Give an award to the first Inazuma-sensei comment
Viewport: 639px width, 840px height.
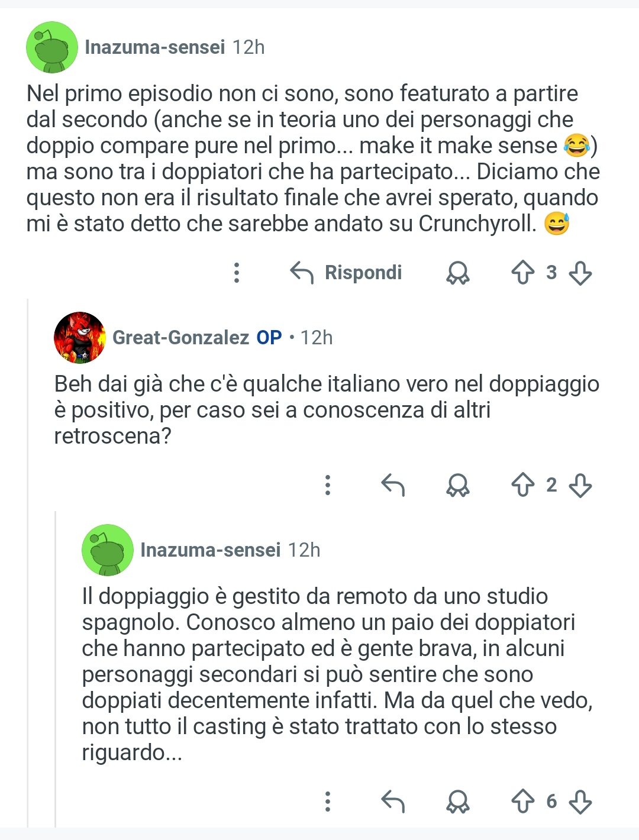[x=457, y=273]
